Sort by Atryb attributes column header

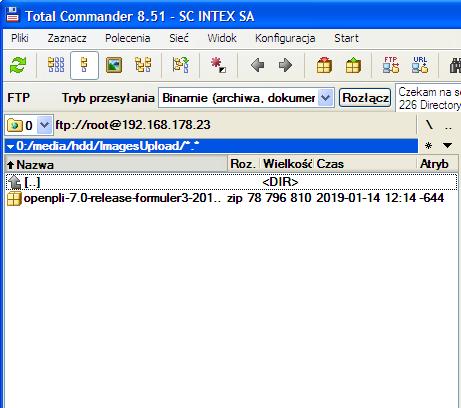coord(437,164)
